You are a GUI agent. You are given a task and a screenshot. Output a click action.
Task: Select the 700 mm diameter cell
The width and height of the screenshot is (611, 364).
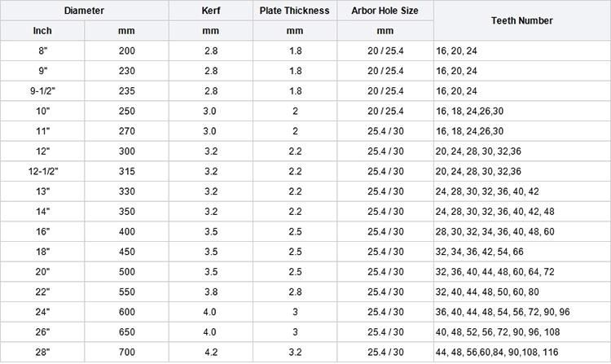[126, 352]
